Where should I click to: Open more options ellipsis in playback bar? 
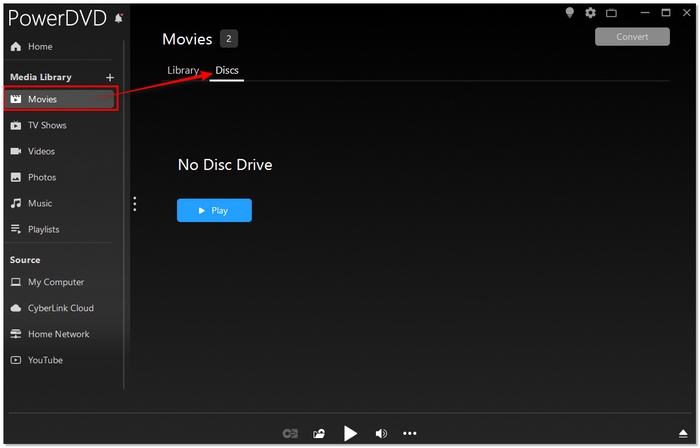tap(409, 433)
